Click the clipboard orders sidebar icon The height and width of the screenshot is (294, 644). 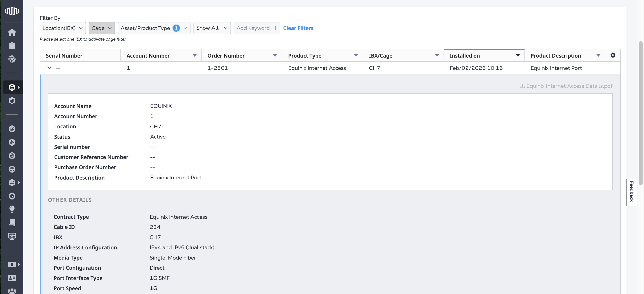point(12,46)
